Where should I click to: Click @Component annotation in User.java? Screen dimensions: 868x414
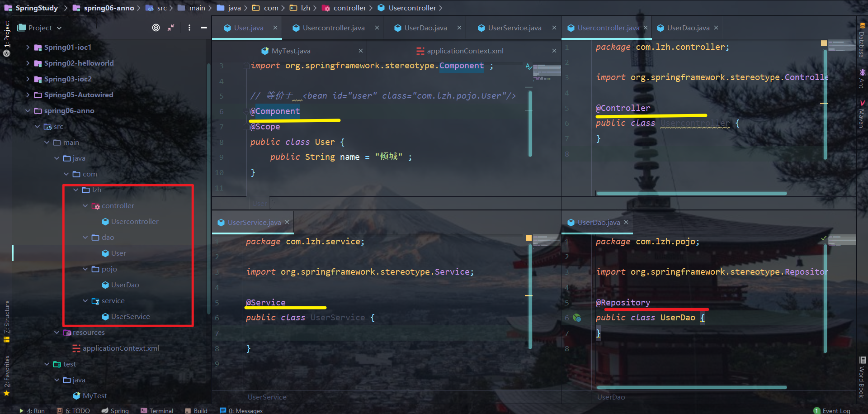[275, 111]
